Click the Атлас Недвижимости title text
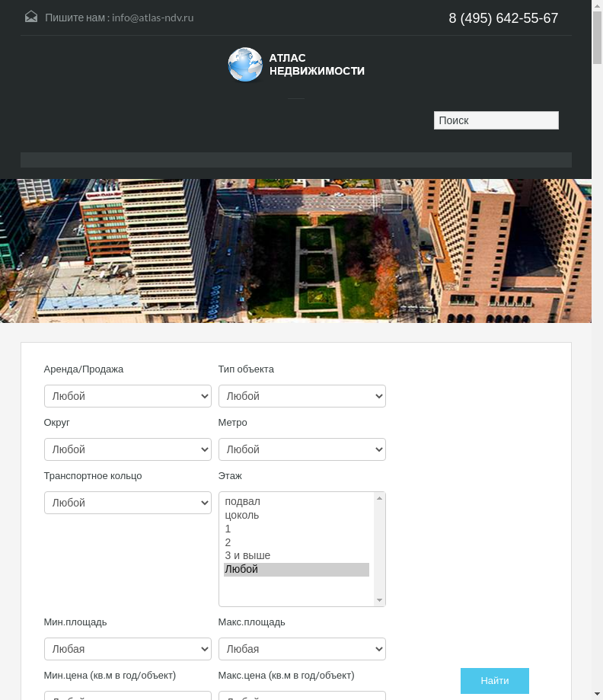The width and height of the screenshot is (603, 700). [317, 64]
